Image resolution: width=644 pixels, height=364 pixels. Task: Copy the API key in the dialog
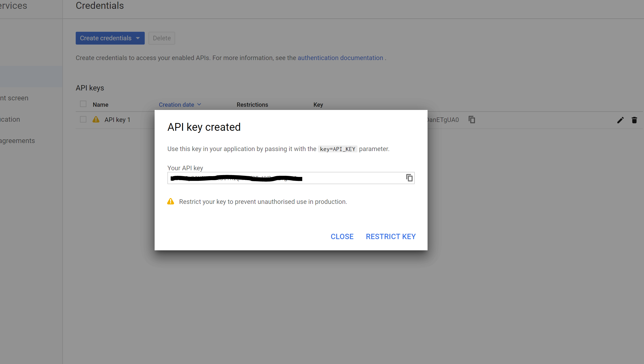(409, 178)
